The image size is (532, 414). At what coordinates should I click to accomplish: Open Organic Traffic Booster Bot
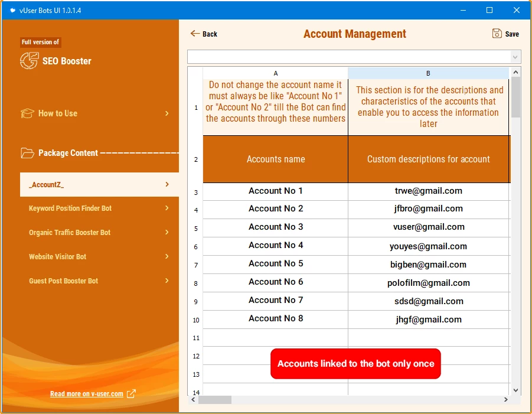coord(99,232)
